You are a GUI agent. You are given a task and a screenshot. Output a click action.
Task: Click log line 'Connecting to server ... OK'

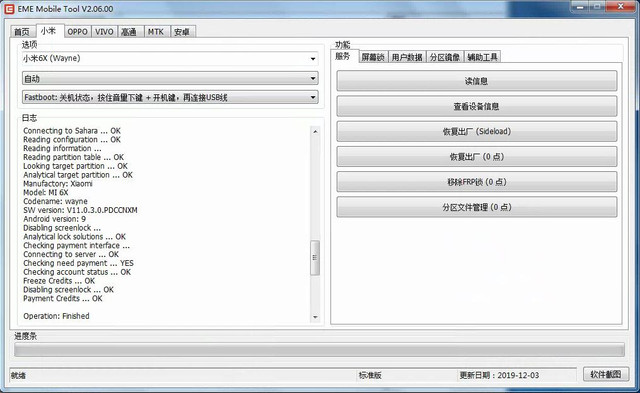click(71, 254)
